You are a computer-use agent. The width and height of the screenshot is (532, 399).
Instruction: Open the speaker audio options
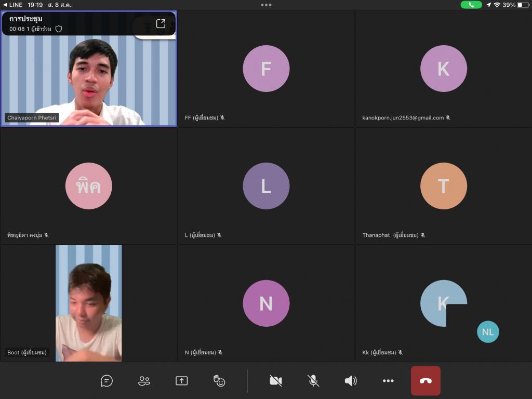tap(351, 381)
